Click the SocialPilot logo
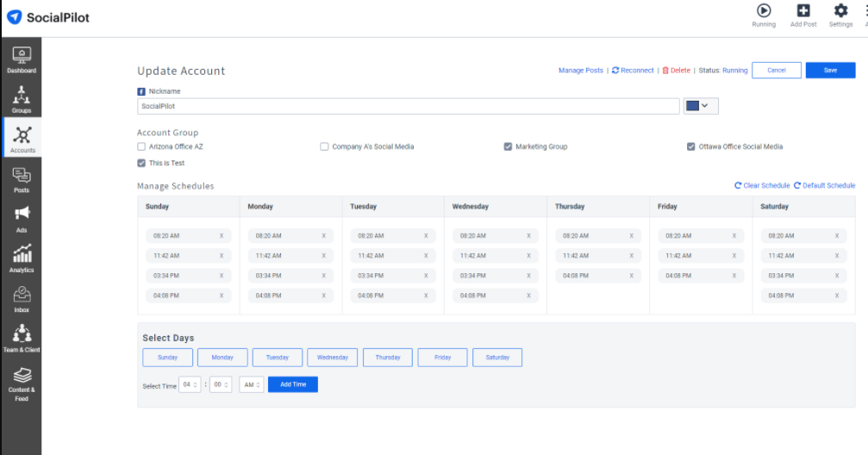This screenshot has height=455, width=868. 48,17
